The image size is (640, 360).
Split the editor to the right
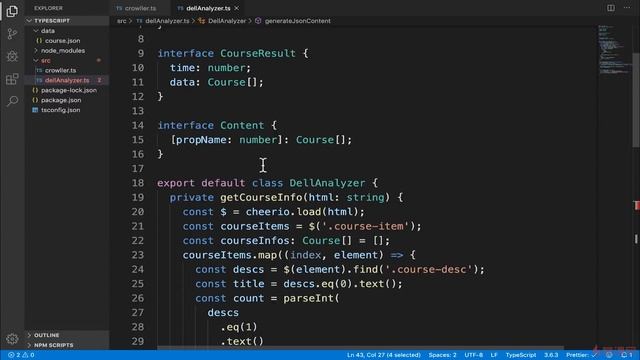pyautogui.click(x=611, y=8)
